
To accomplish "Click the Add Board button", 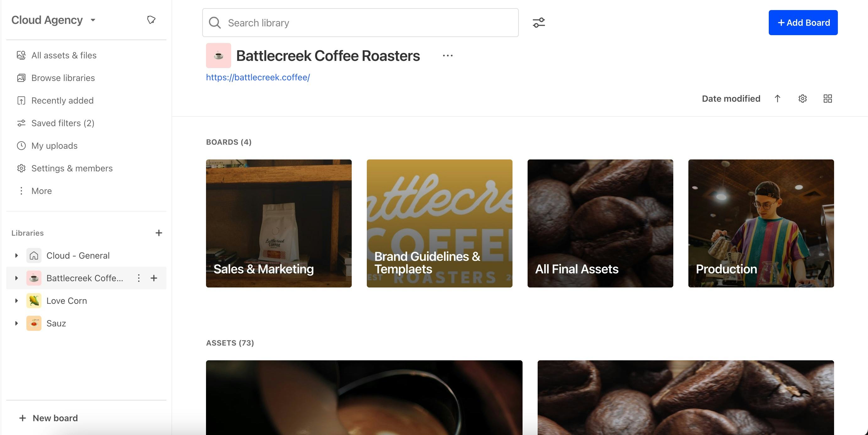I will pyautogui.click(x=803, y=23).
